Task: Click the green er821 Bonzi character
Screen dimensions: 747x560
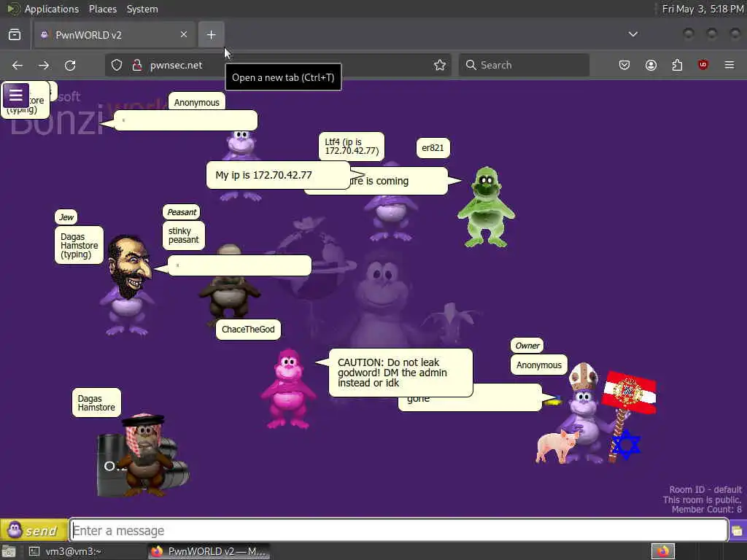Action: coord(486,207)
